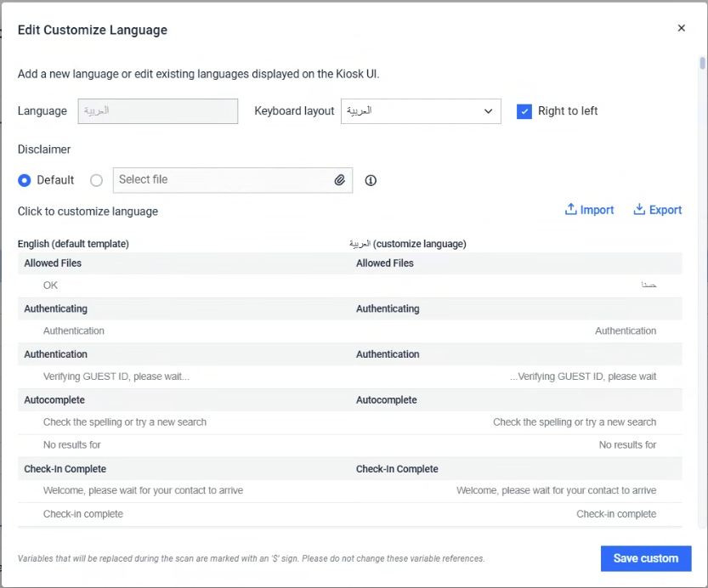Viewport: 708px width, 588px height.
Task: Click the Language name input field
Action: [x=157, y=111]
